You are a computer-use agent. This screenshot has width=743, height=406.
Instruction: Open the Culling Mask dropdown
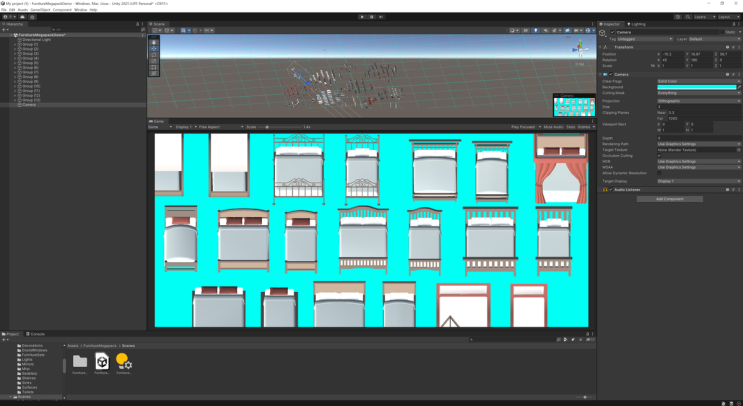(x=699, y=93)
